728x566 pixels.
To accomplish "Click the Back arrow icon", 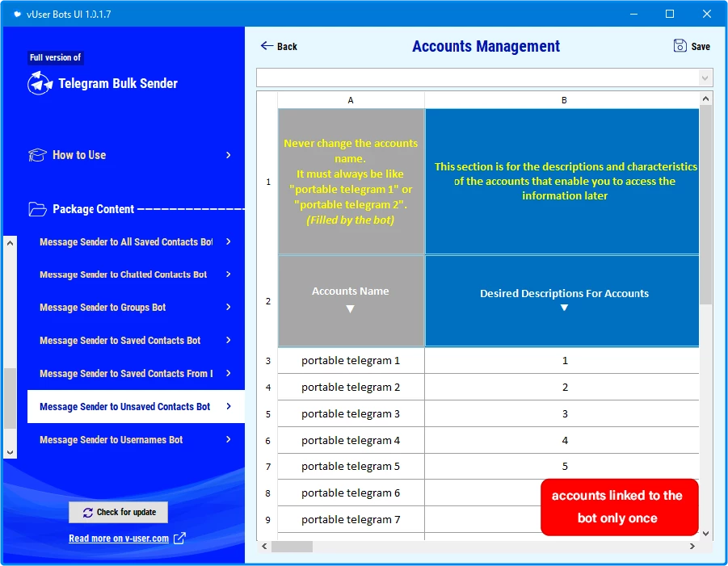I will pos(267,45).
